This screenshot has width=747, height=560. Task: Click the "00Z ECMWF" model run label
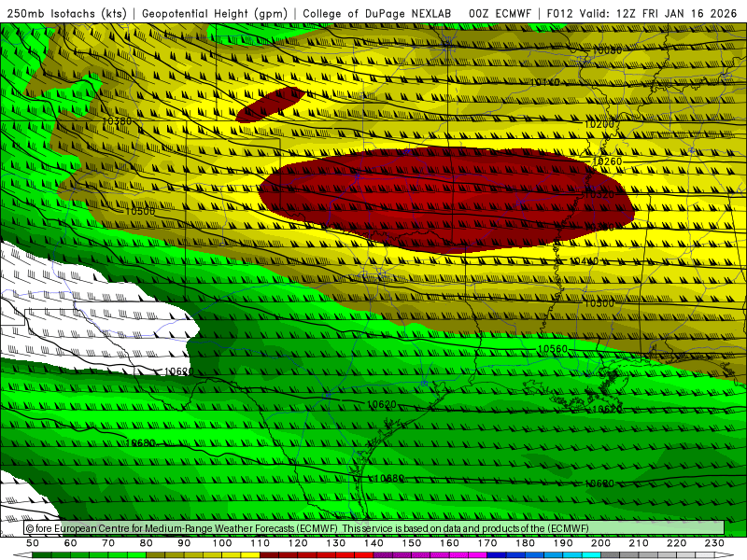pyautogui.click(x=500, y=13)
